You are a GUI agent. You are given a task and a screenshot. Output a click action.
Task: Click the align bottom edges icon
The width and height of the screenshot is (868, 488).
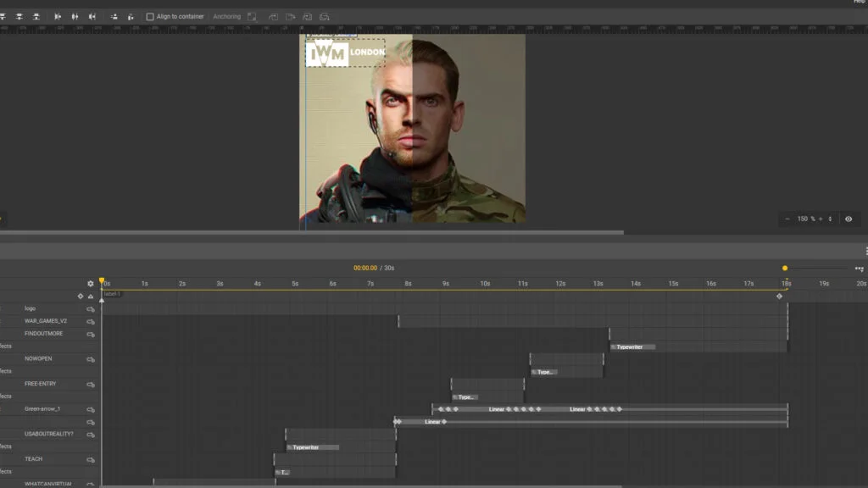[36, 17]
